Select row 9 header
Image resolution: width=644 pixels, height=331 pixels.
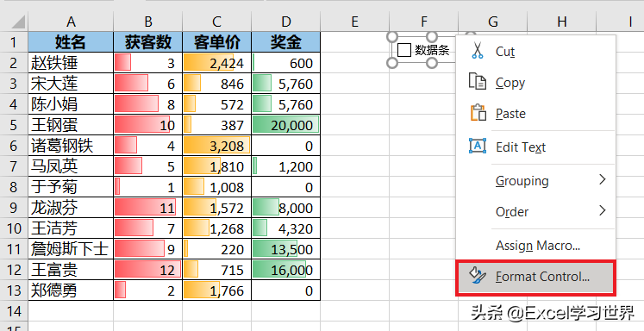[x=14, y=208]
